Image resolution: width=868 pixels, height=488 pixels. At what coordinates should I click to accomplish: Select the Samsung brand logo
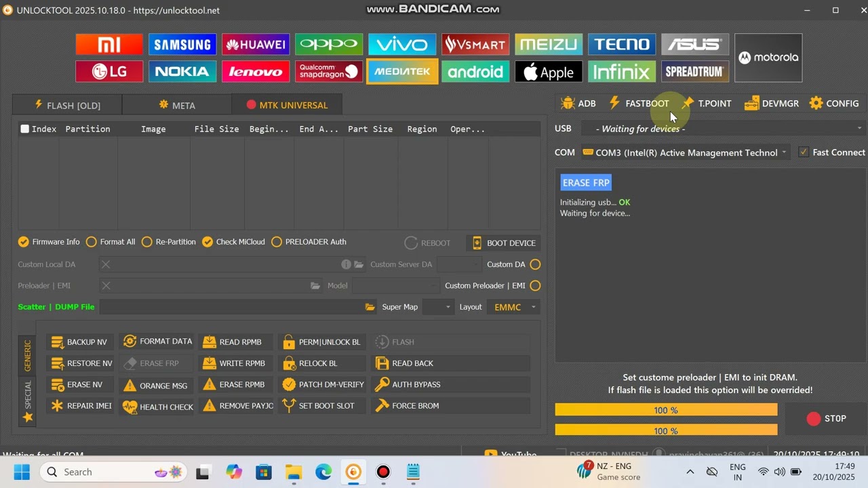click(x=182, y=45)
